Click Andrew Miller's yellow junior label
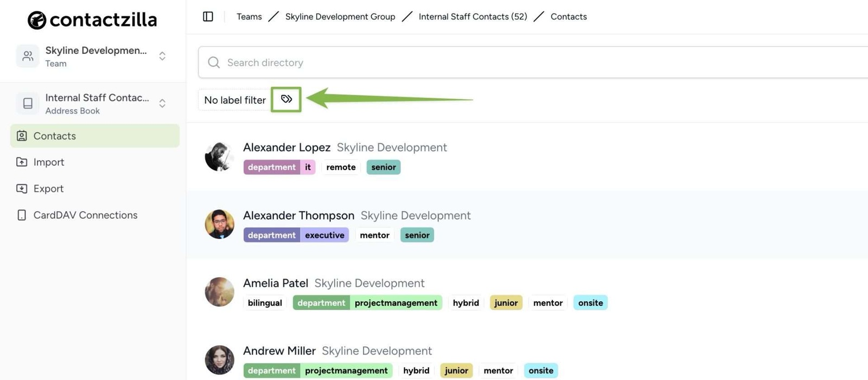Viewport: 868px width, 380px height. click(x=456, y=371)
